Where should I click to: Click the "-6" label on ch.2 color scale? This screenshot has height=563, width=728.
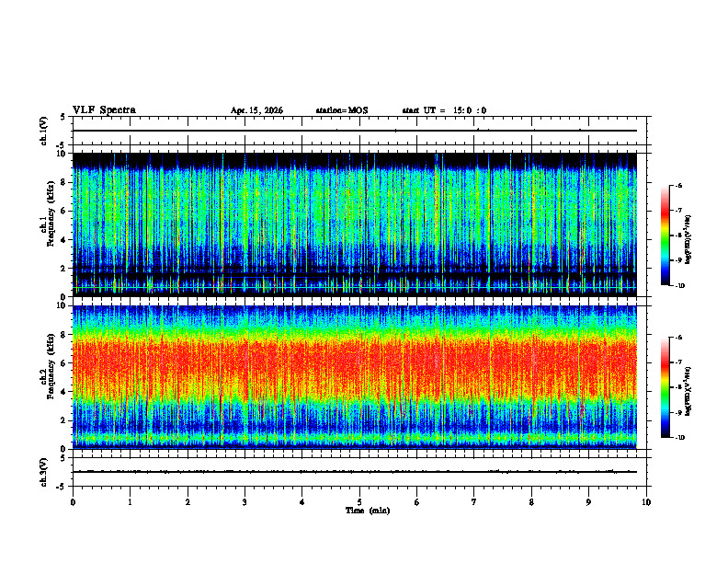pyautogui.click(x=678, y=338)
